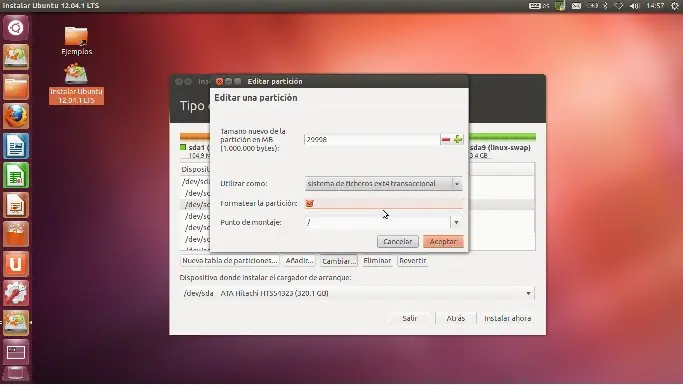The image size is (683, 385).
Task: Click Salir in the installer window
Action: pyautogui.click(x=409, y=318)
